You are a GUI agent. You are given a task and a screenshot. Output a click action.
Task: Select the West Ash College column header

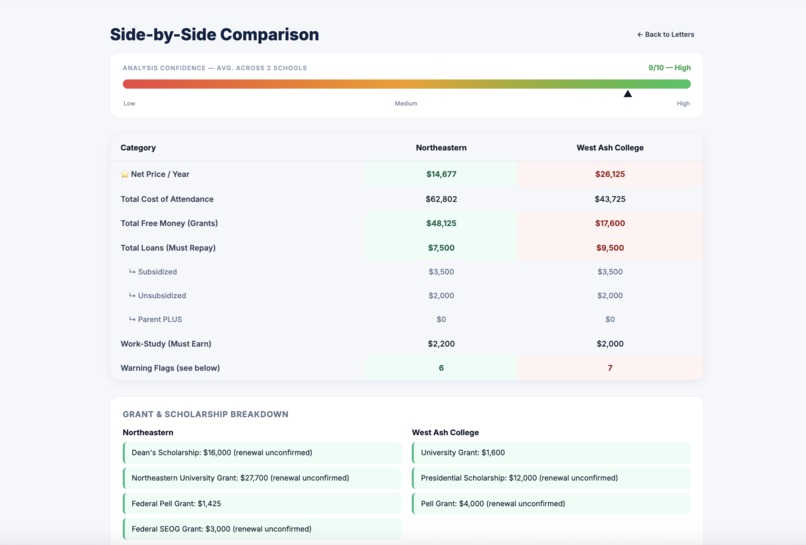tap(610, 148)
